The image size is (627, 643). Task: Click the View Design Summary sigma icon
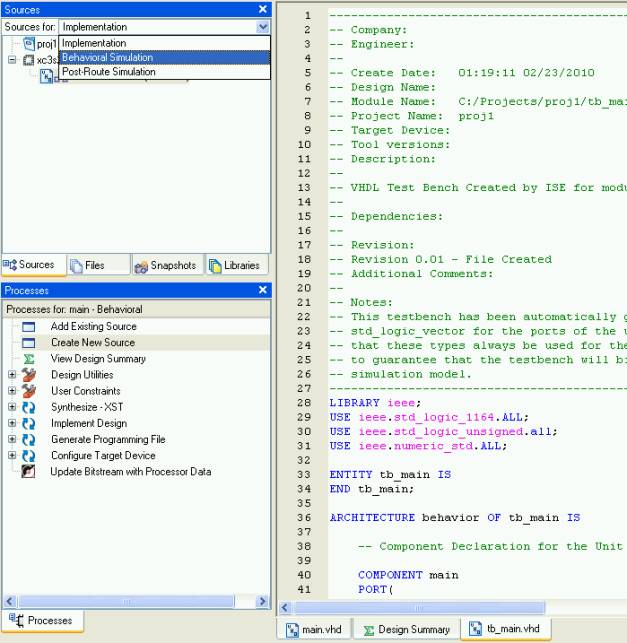pyautogui.click(x=29, y=359)
